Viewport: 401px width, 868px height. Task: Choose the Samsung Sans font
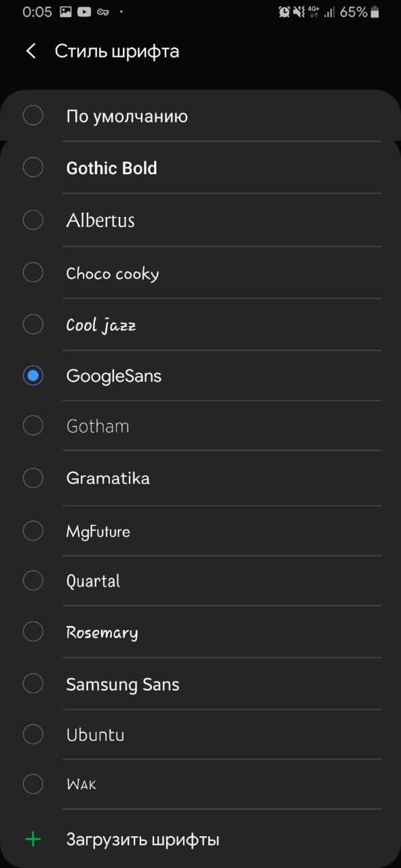click(x=200, y=684)
